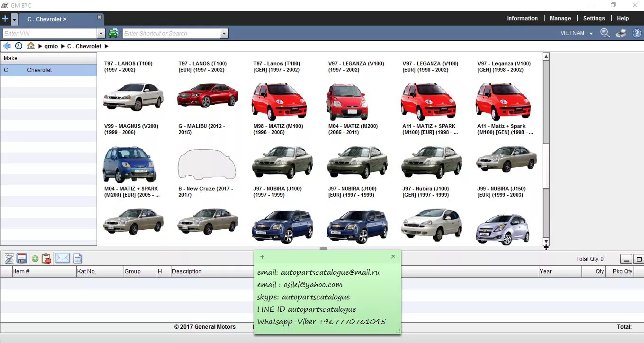
Task: Expand the Shortcut or Search dropdown
Action: tap(224, 34)
